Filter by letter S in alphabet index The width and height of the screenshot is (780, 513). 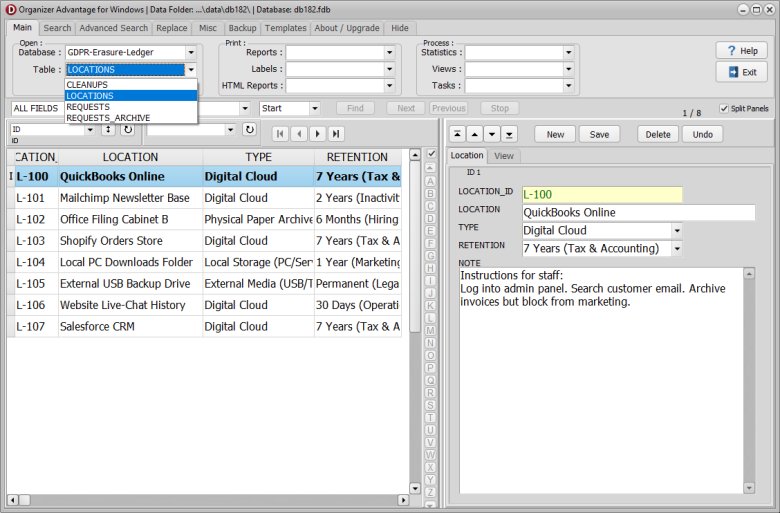[430, 405]
